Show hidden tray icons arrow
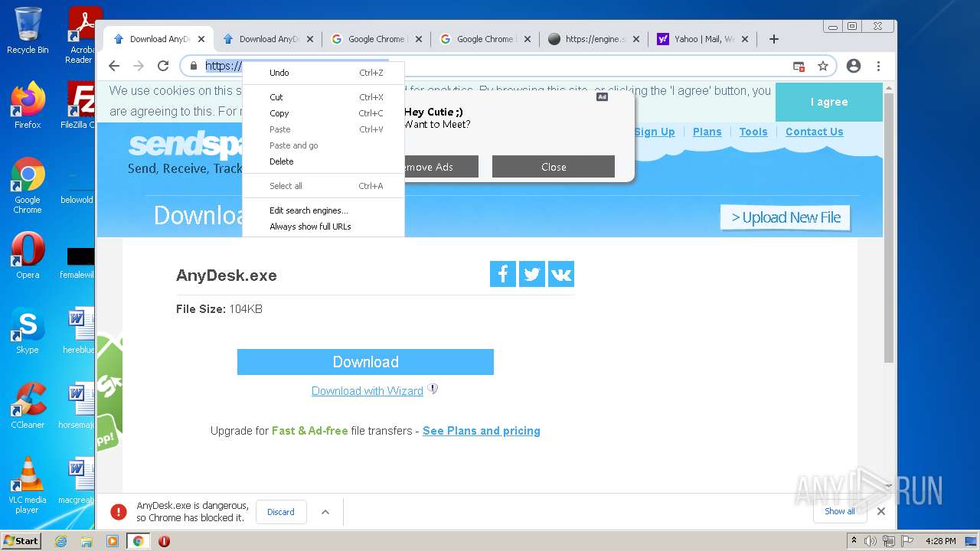Image resolution: width=980 pixels, height=551 pixels. pos(854,541)
